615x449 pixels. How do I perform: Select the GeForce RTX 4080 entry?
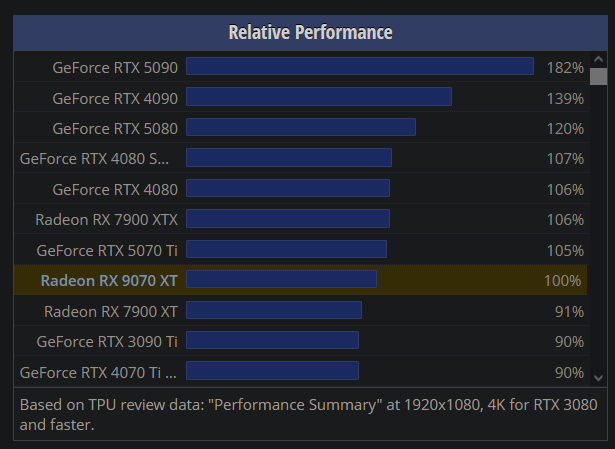coord(115,189)
